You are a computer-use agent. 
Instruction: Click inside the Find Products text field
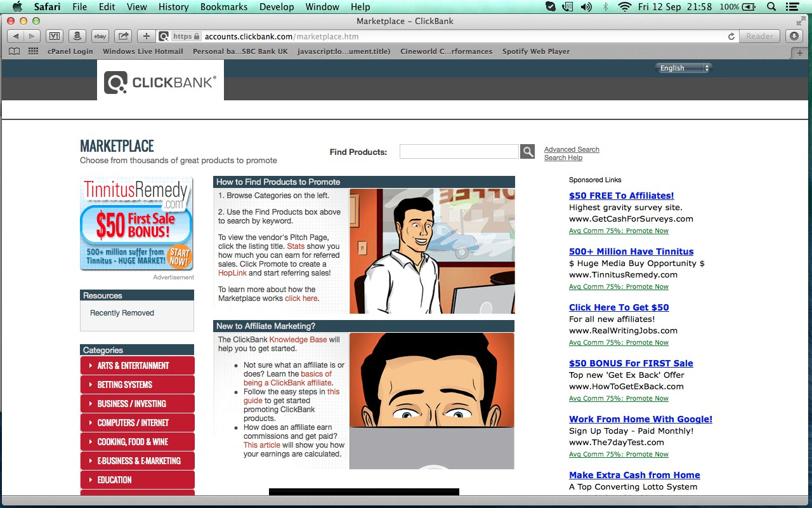pyautogui.click(x=459, y=151)
